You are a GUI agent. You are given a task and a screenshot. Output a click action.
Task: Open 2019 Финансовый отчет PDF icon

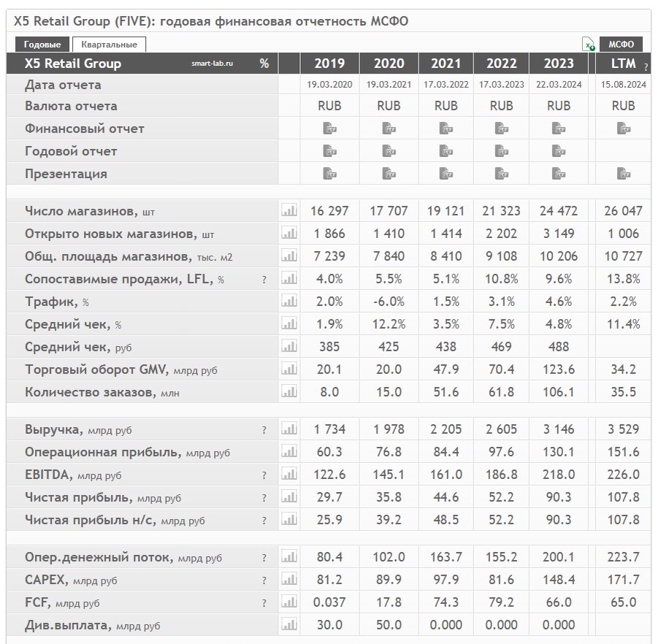(x=329, y=128)
